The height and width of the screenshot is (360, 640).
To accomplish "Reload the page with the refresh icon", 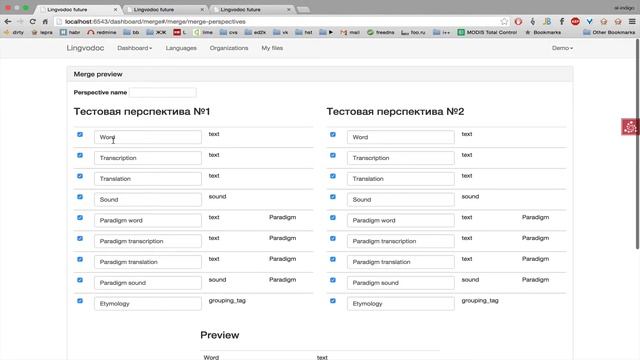I will pyautogui.click(x=33, y=22).
